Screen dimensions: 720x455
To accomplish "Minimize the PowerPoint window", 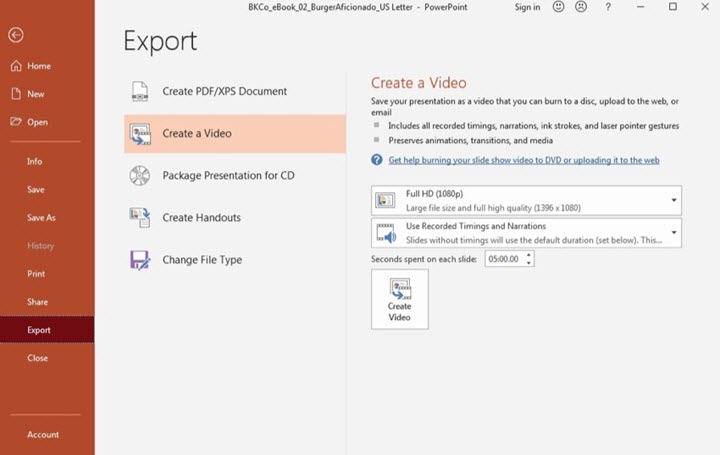I will [x=640, y=7].
